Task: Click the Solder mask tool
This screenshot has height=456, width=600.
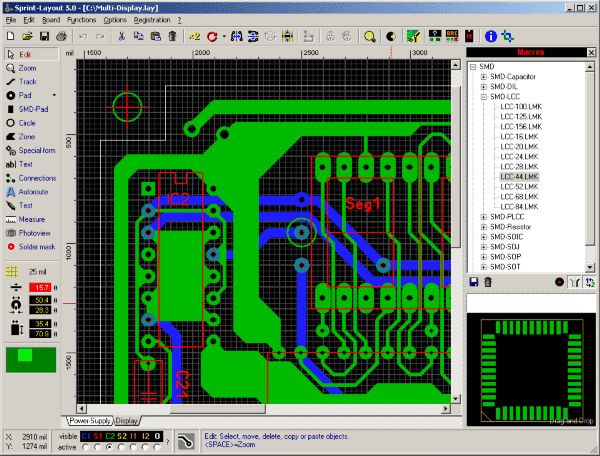Action: (33, 246)
